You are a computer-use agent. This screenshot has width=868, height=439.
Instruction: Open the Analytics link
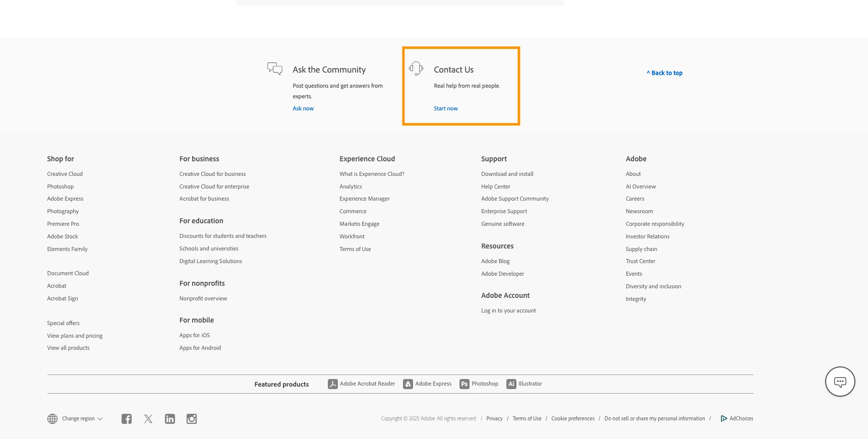pyautogui.click(x=351, y=186)
